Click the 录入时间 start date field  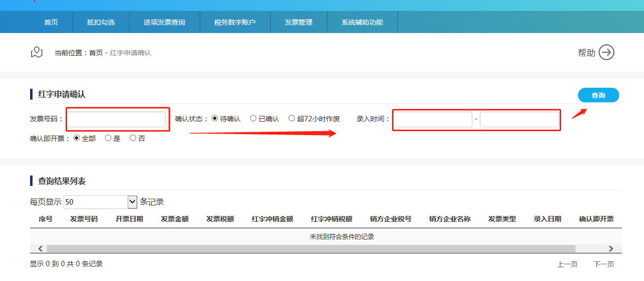(432, 119)
